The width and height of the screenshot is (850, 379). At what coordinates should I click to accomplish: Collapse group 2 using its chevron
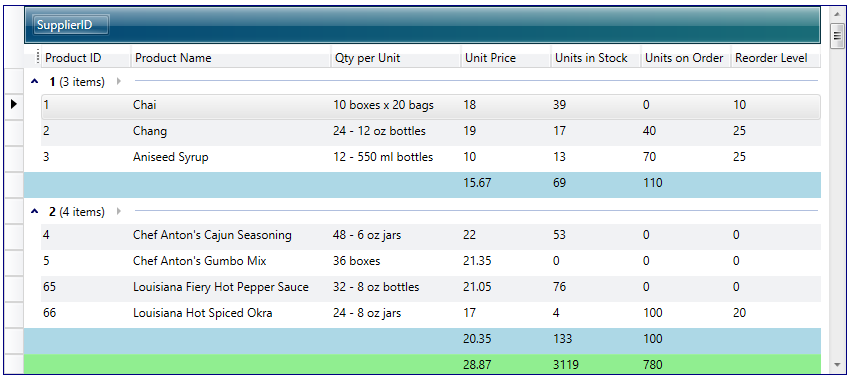35,211
